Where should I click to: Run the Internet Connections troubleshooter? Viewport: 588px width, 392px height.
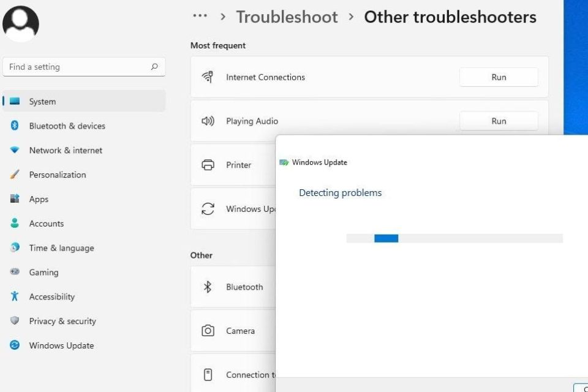[x=499, y=77]
